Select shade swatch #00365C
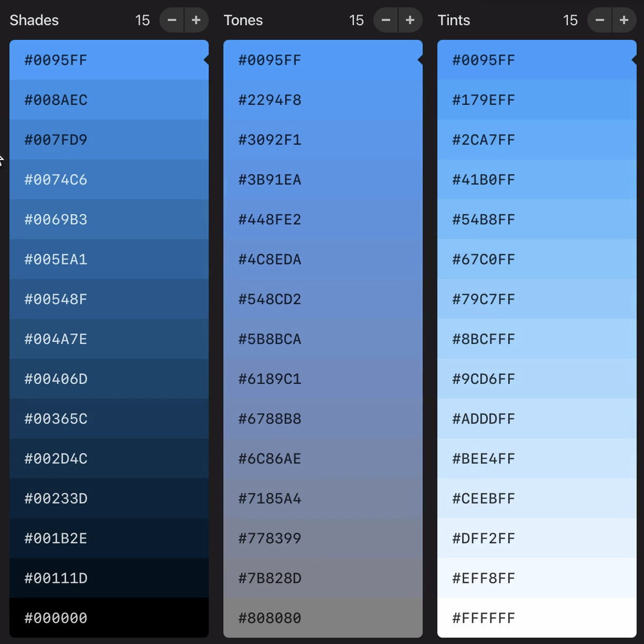The width and height of the screenshot is (644, 644). pyautogui.click(x=109, y=419)
